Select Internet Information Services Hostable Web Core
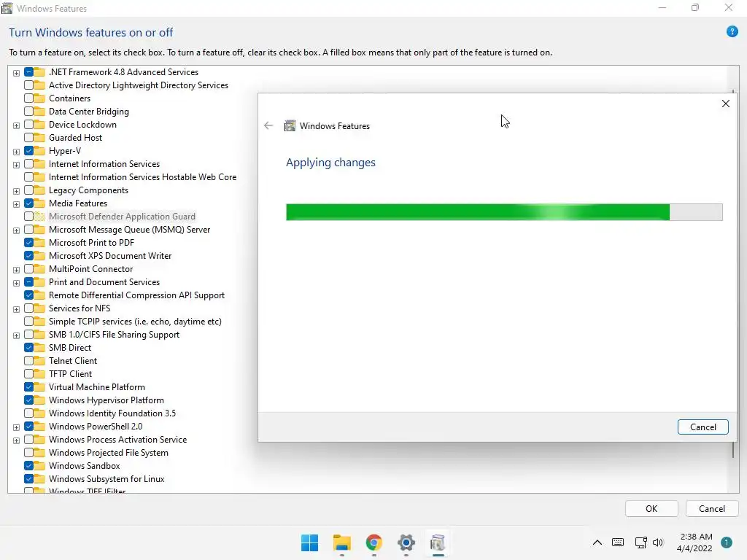 [x=142, y=176]
